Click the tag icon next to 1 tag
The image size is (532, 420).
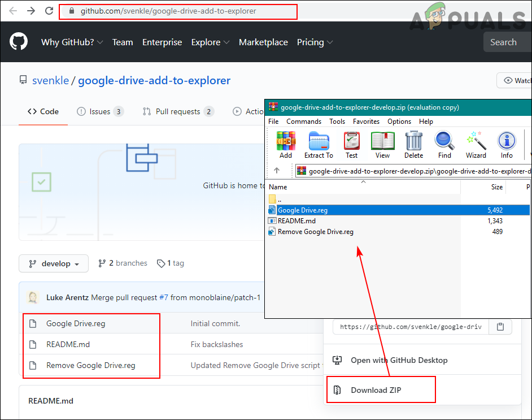click(161, 263)
